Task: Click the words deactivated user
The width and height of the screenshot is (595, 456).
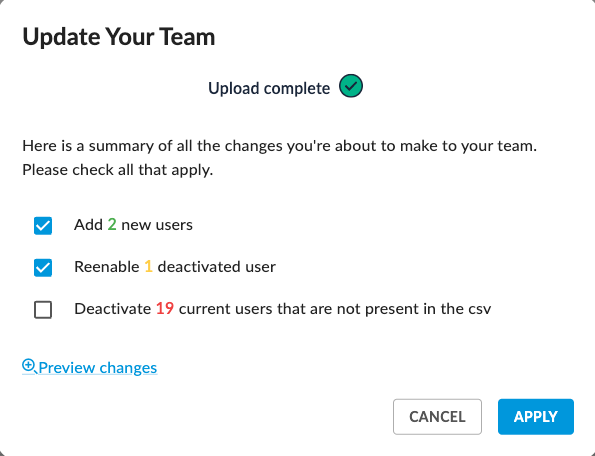Action: (217, 267)
